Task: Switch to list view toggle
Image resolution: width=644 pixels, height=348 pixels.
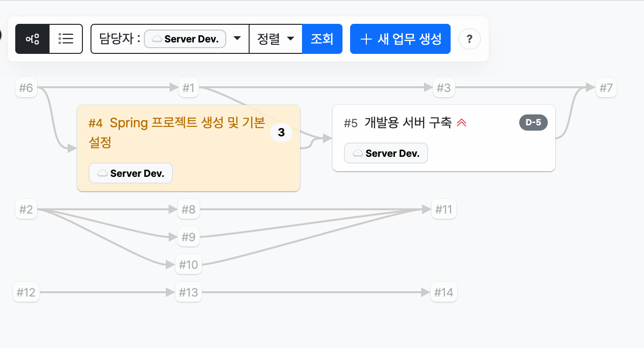Action: (66, 39)
